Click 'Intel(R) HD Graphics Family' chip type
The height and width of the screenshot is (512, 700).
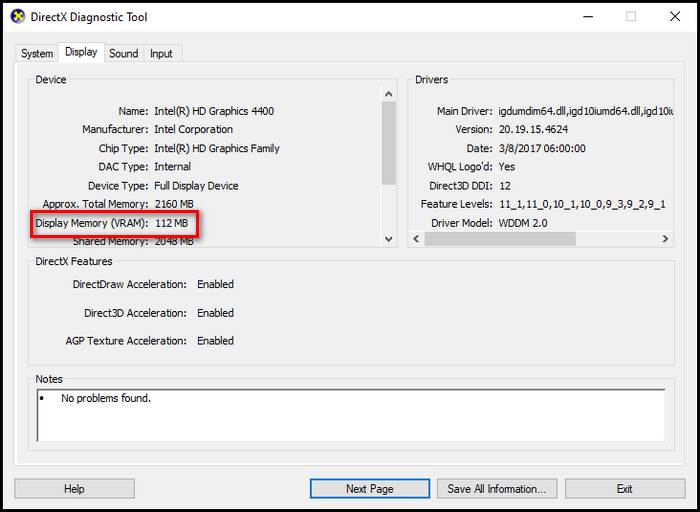[217, 148]
